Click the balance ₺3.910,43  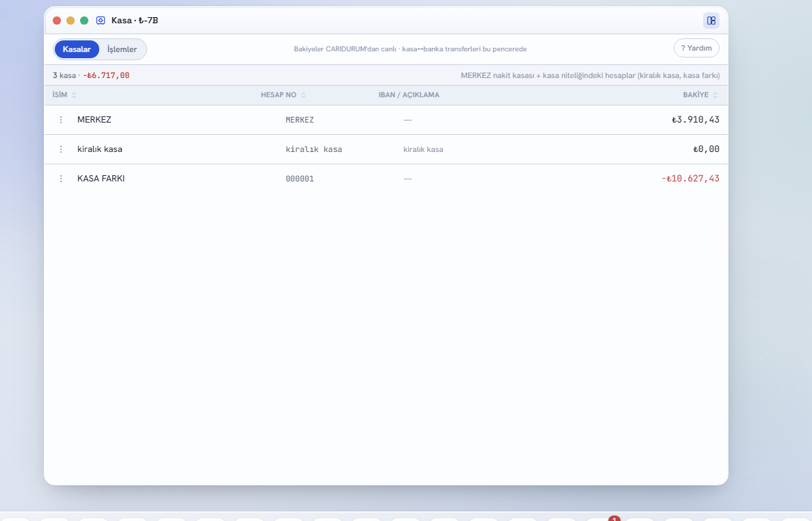point(696,120)
